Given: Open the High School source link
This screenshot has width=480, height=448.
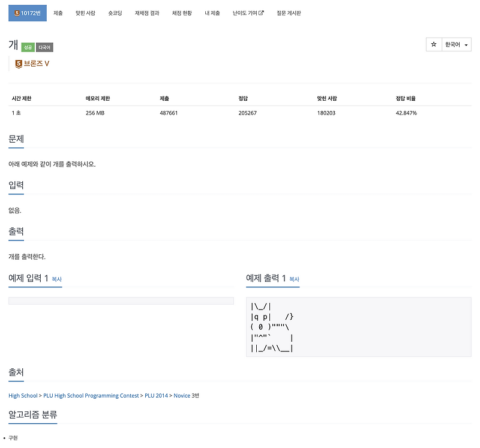Looking at the screenshot, I should pos(23,395).
